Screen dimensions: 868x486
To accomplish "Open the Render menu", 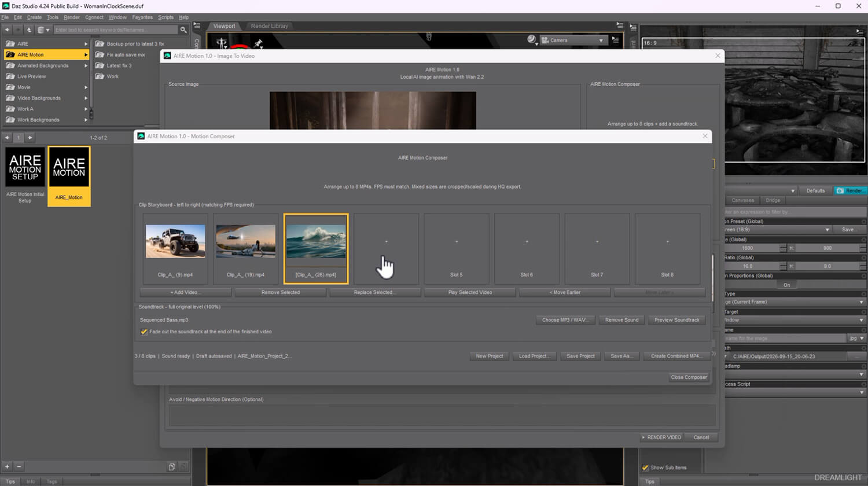I will 72,17.
